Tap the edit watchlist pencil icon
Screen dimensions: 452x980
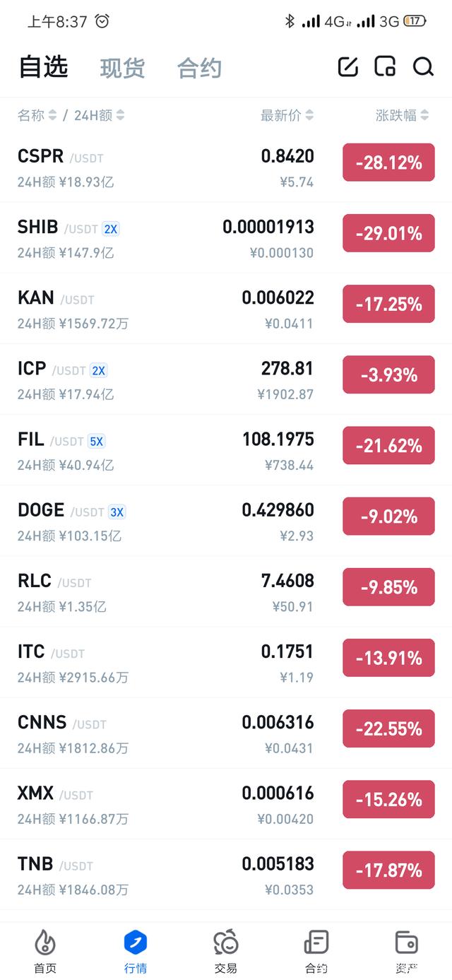[348, 67]
